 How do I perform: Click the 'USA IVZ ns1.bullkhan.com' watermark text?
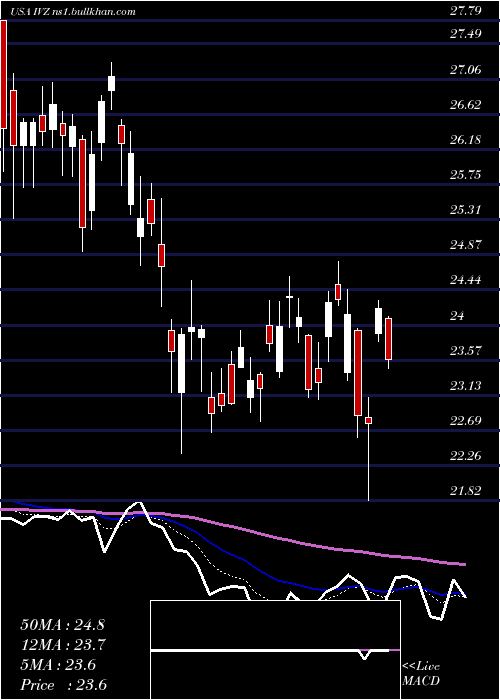pos(74,12)
